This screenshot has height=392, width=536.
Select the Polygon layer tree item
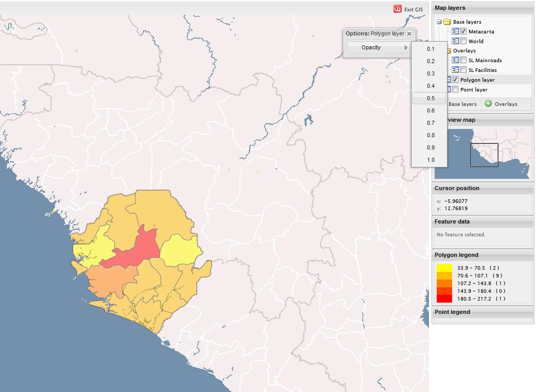[x=477, y=80]
